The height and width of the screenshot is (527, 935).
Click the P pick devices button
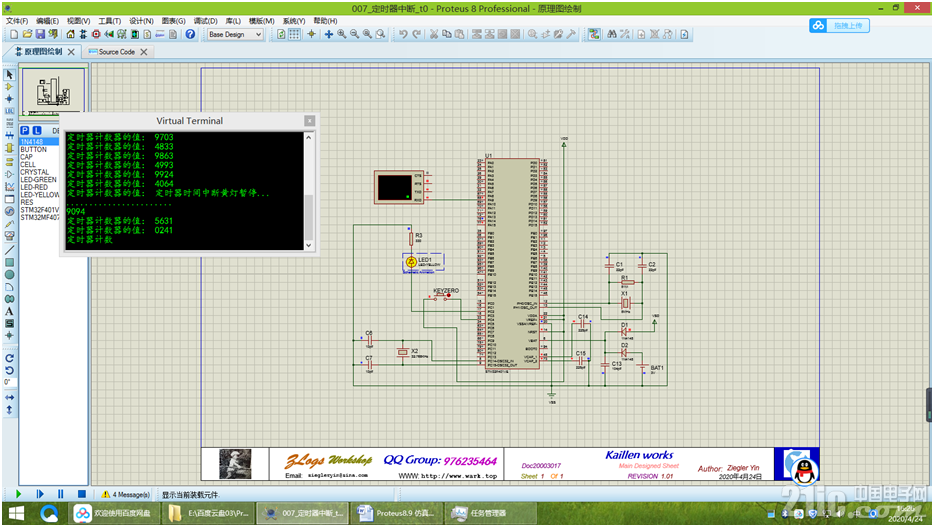coord(24,130)
